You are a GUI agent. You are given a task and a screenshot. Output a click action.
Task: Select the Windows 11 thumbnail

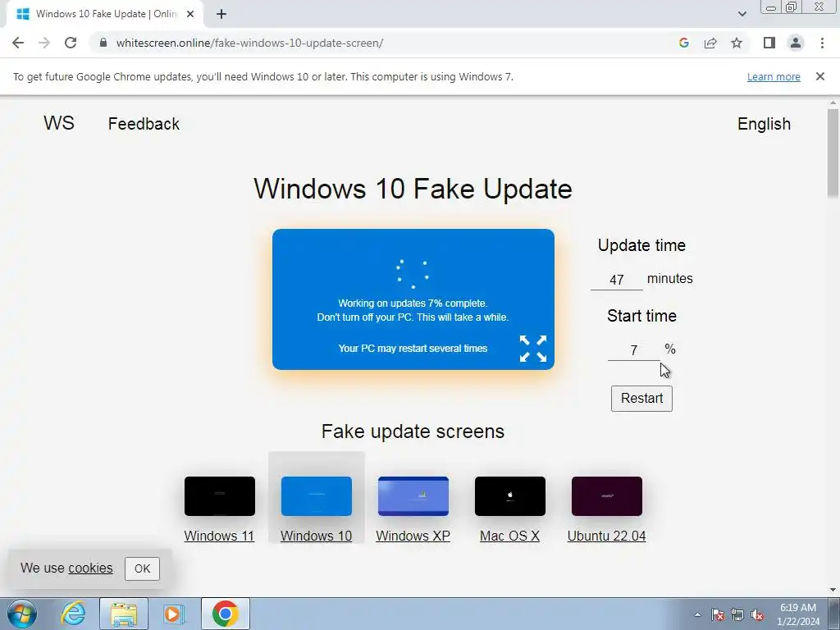tap(220, 496)
